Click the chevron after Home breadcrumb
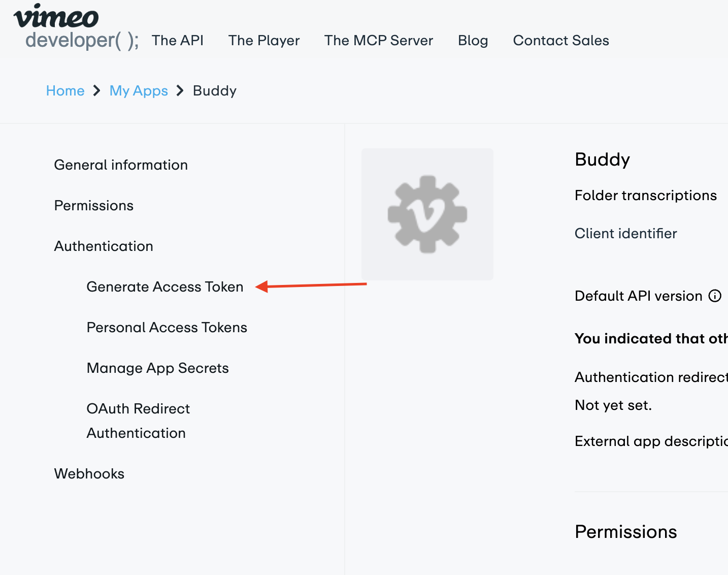The width and height of the screenshot is (728, 575). (97, 91)
